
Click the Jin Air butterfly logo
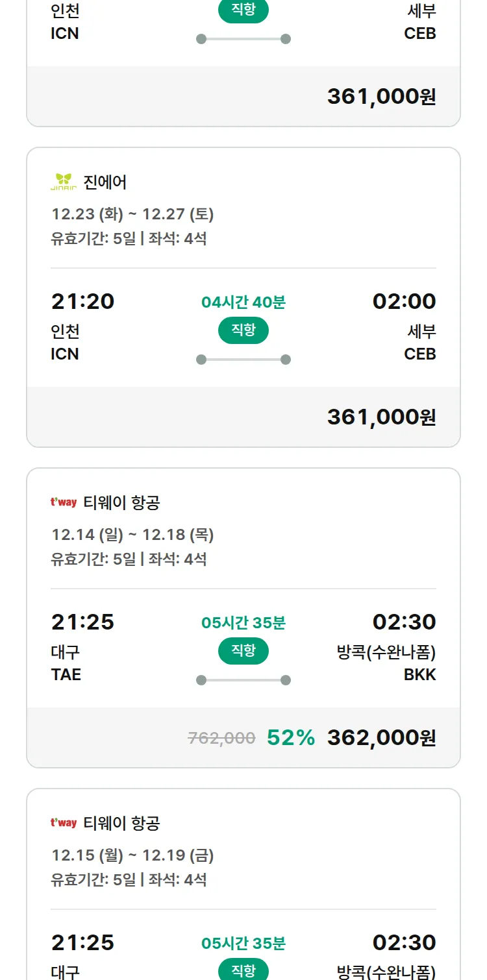click(64, 182)
